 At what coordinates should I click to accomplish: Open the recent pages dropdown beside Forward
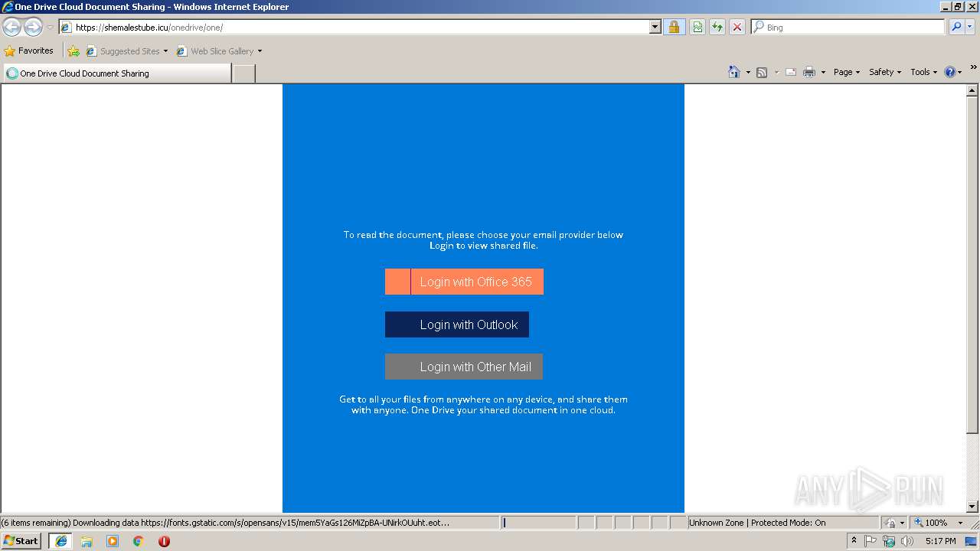coord(50,28)
